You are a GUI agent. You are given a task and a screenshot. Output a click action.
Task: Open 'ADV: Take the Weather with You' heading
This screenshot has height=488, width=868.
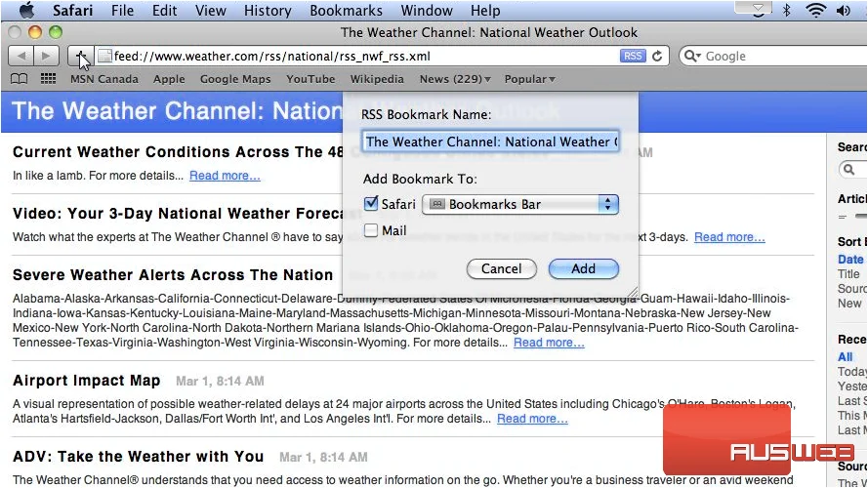138,457
